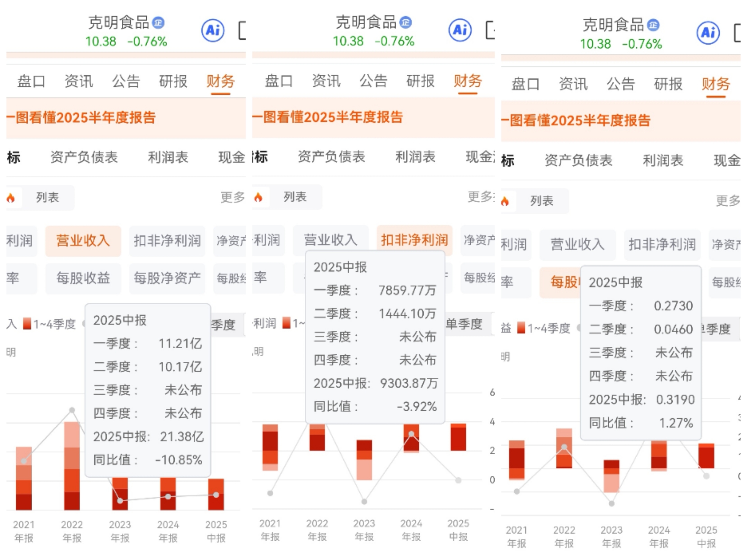Switch to 列表 view in middle panel
Viewport: 747px width, 560px height.
click(x=295, y=197)
